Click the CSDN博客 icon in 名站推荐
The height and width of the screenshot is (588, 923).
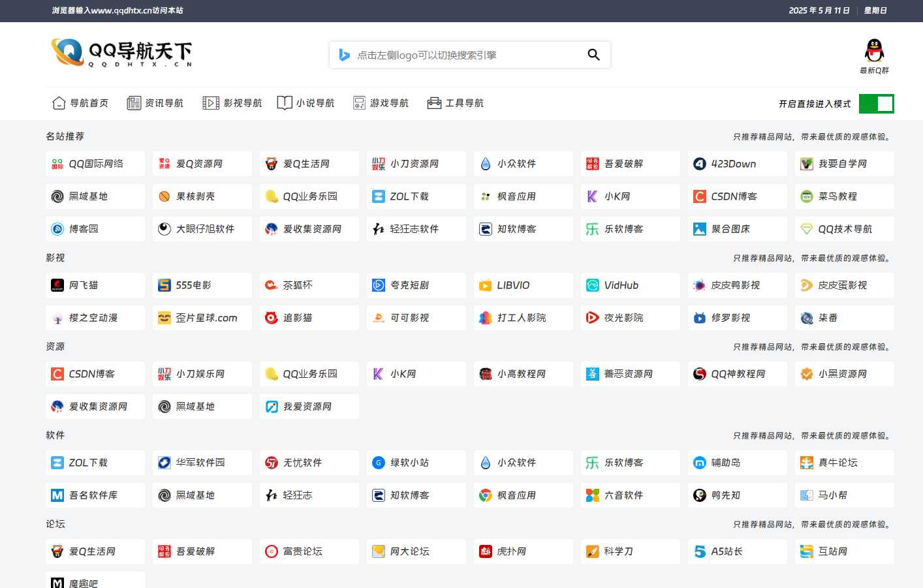click(700, 196)
